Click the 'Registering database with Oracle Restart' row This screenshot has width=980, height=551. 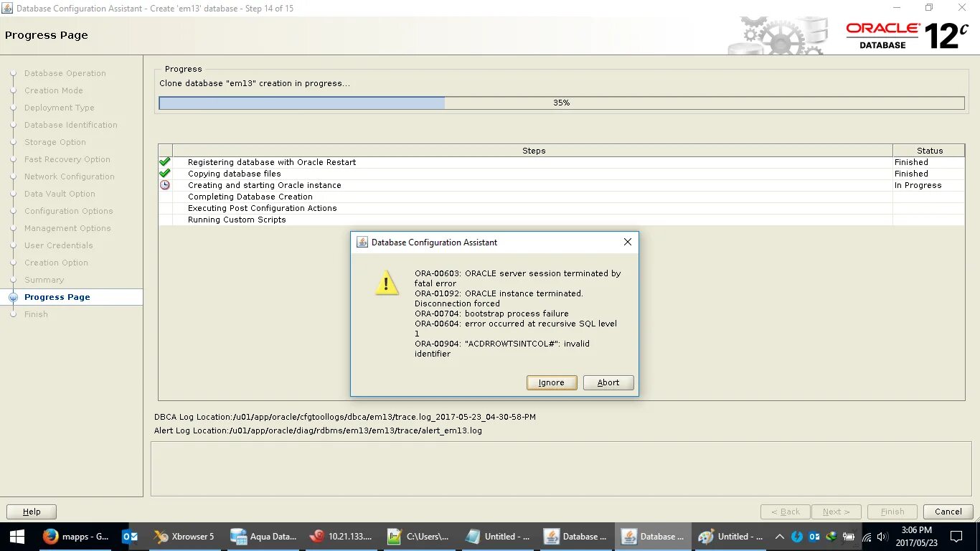click(562, 162)
